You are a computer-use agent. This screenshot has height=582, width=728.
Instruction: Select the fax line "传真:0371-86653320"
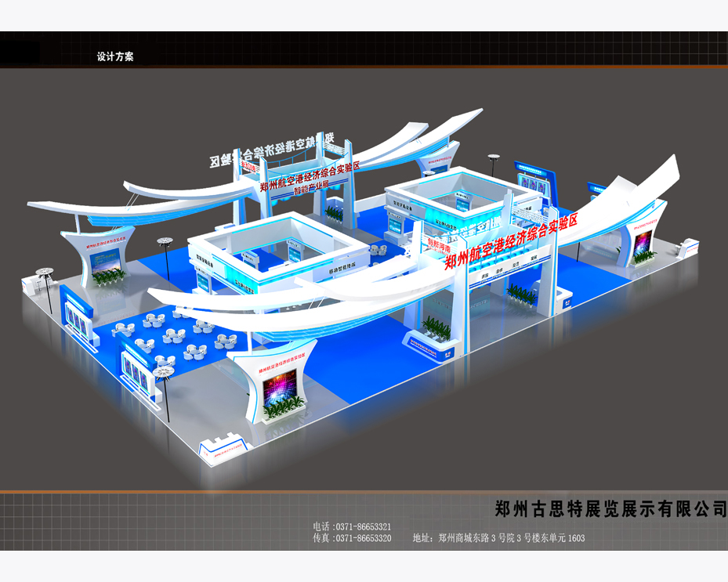352,538
